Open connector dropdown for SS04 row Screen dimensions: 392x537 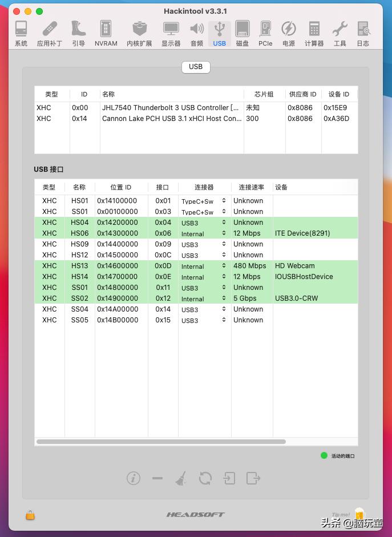pos(204,310)
